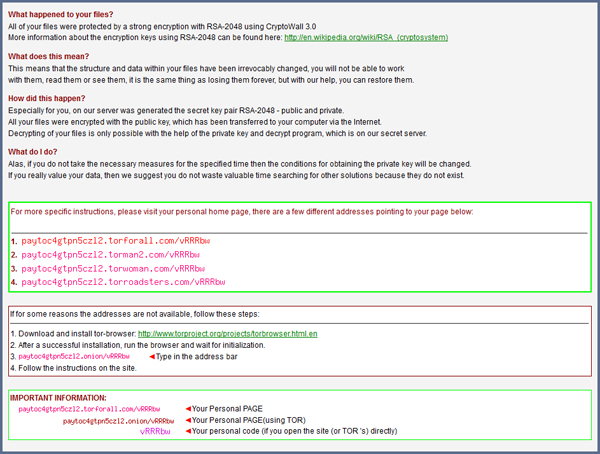Screen dimensions: 600x454
Task: Click the label 'Your Personal PAGE(using TOR)'
Action: click(249, 420)
